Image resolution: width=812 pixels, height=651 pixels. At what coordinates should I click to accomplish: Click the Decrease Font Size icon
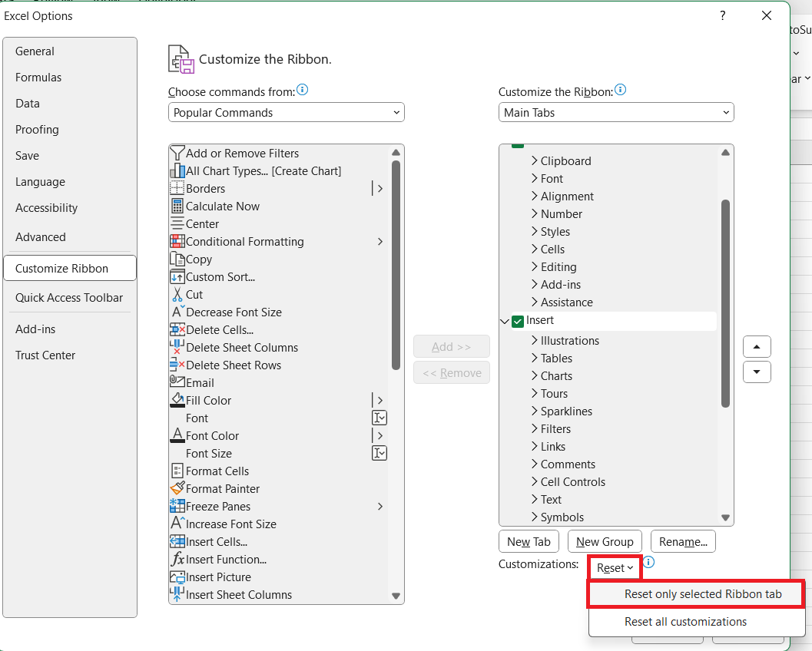click(x=177, y=312)
